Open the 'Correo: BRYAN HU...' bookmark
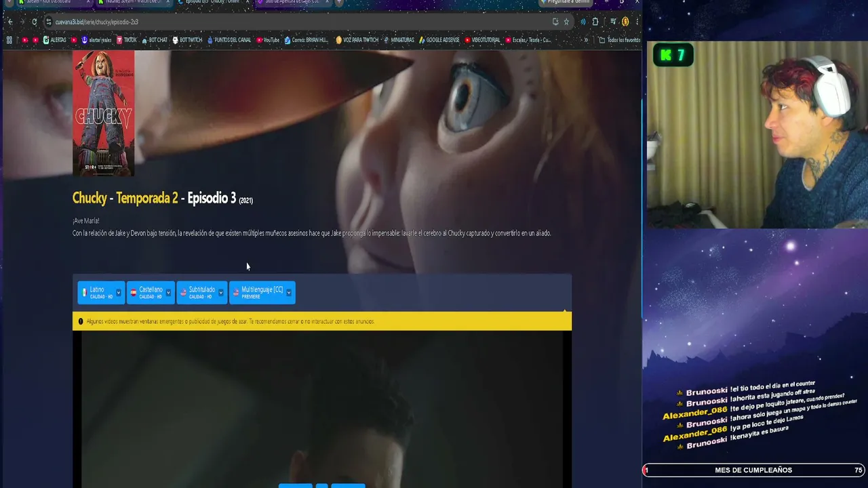Screen dimensions: 868x488 tap(306, 40)
